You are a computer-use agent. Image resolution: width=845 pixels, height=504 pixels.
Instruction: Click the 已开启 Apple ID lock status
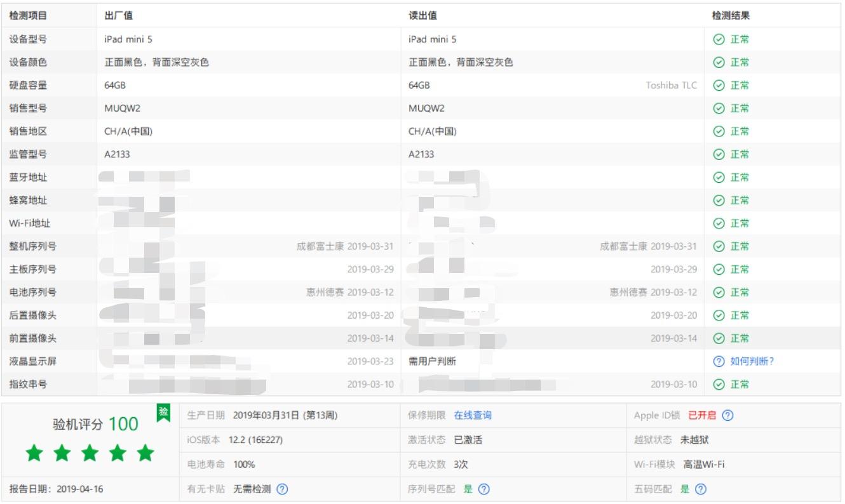tap(702, 415)
